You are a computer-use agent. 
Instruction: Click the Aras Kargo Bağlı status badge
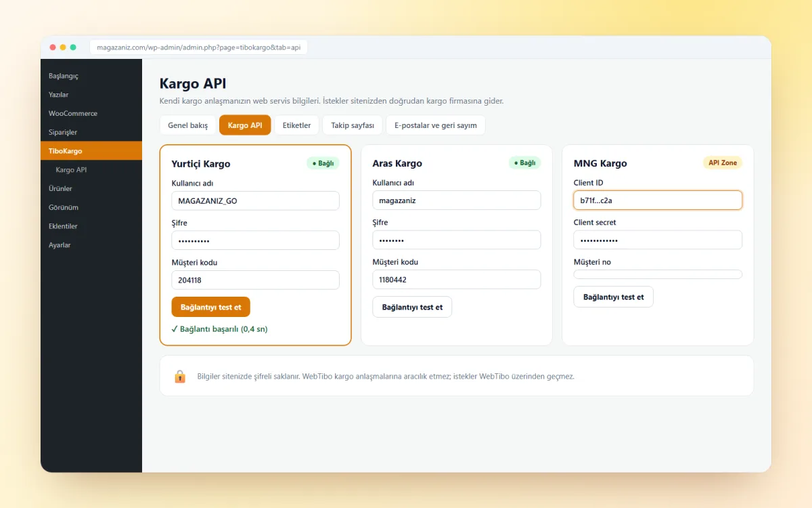524,163
